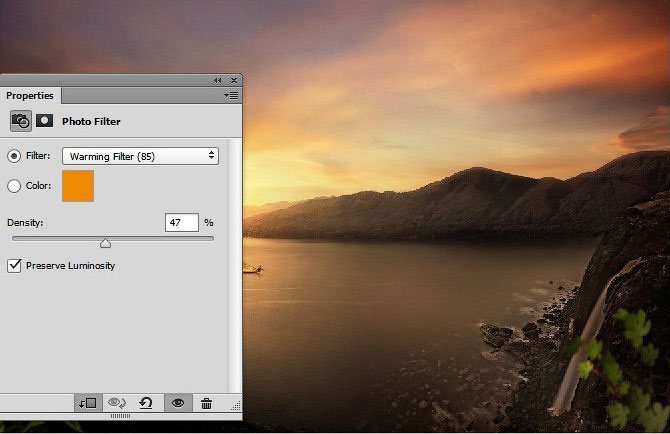
Task: Click the clip to layer icon
Action: [x=88, y=403]
